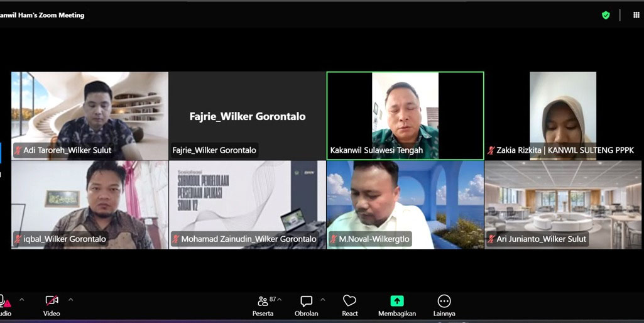Toggle the Audio microphone button

pyautogui.click(x=5, y=306)
